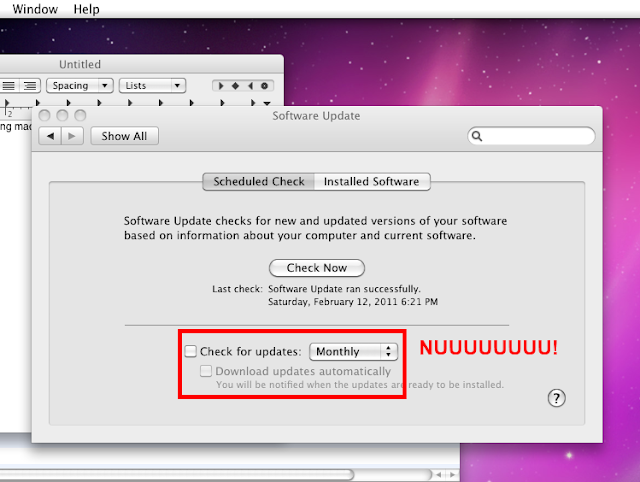
Task: Switch to the Scheduled Check tab
Action: (x=259, y=182)
